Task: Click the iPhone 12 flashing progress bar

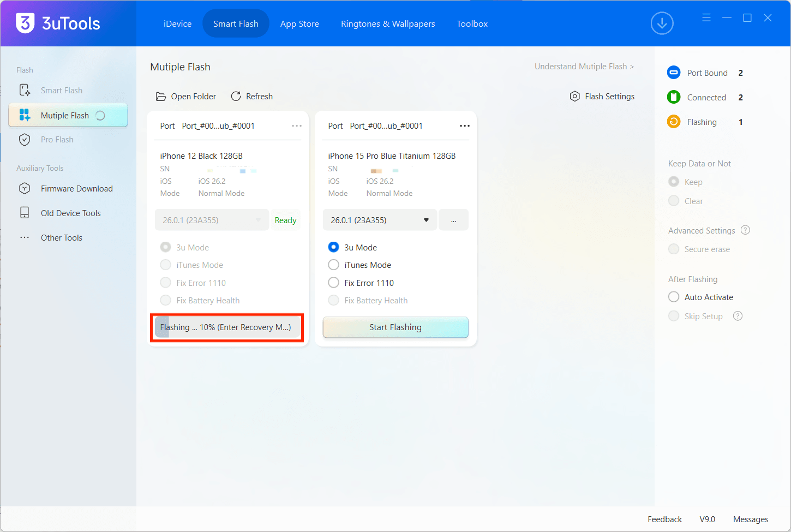Action: (227, 327)
